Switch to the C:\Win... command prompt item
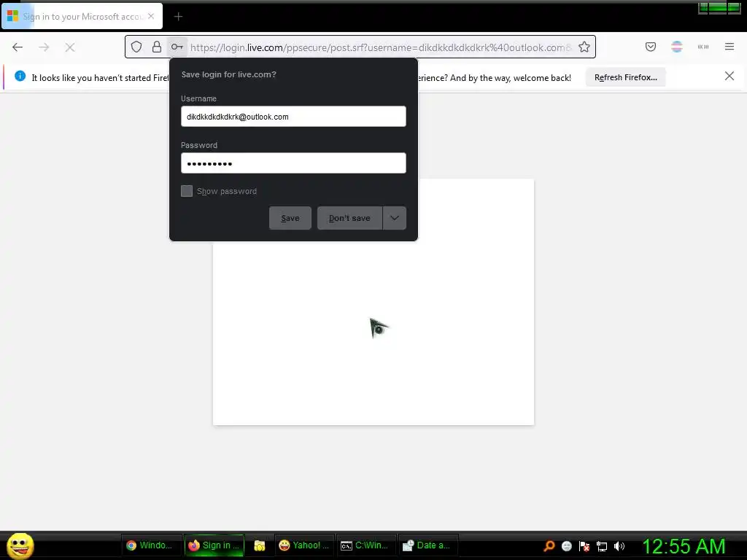The image size is (747, 560). tap(366, 545)
